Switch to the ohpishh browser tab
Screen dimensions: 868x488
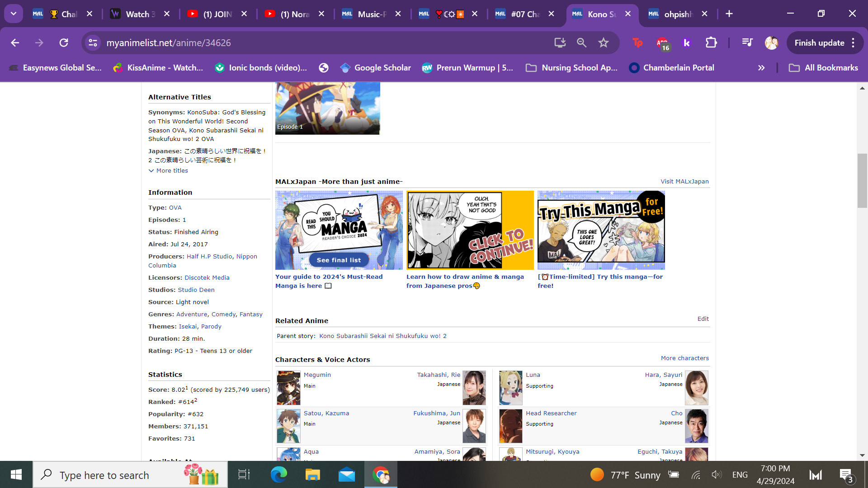tap(677, 14)
